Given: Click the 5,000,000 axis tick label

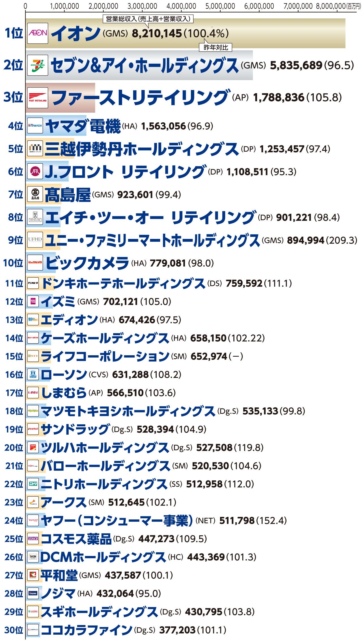Looking at the screenshot, I should 220,6.
